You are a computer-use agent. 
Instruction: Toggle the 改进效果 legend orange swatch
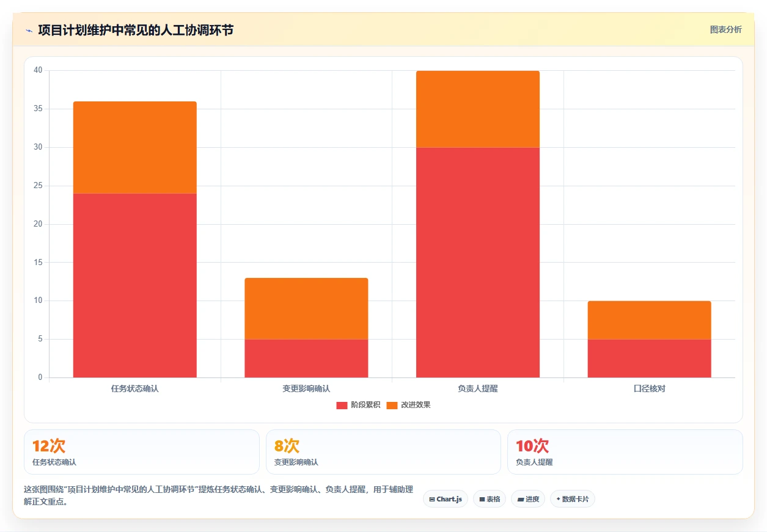click(x=392, y=405)
